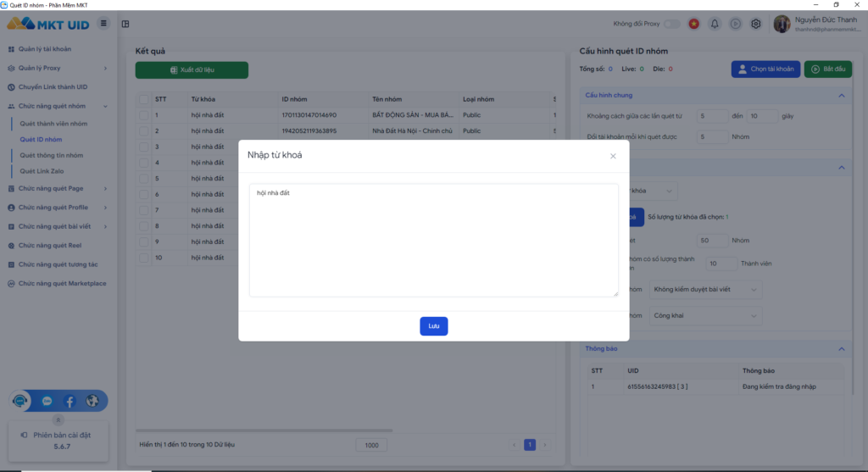Tick the checkbox for row 1

tap(143, 114)
